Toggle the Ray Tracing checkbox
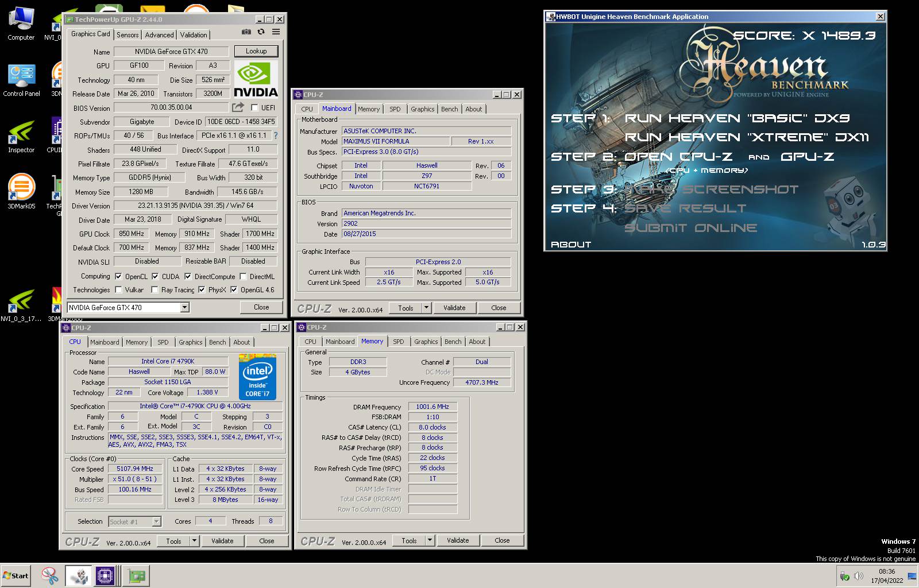This screenshot has height=588, width=919. pyautogui.click(x=155, y=290)
